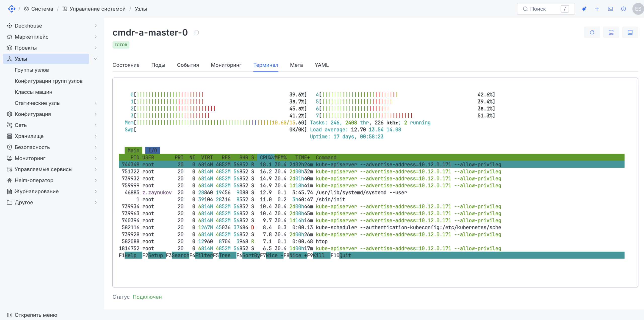Screen dimensions: 644x320
Task: Open the help question mark icon
Action: pos(623,9)
